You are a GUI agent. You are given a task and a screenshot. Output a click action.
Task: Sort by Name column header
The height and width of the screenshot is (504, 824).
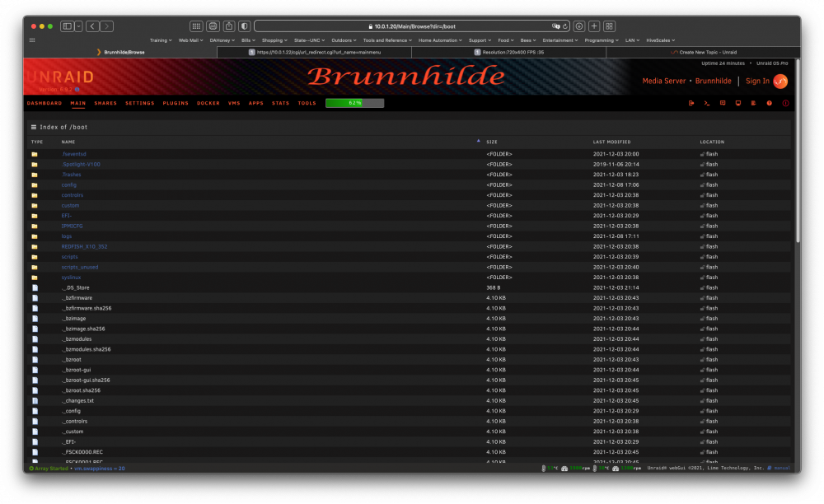tap(68, 142)
